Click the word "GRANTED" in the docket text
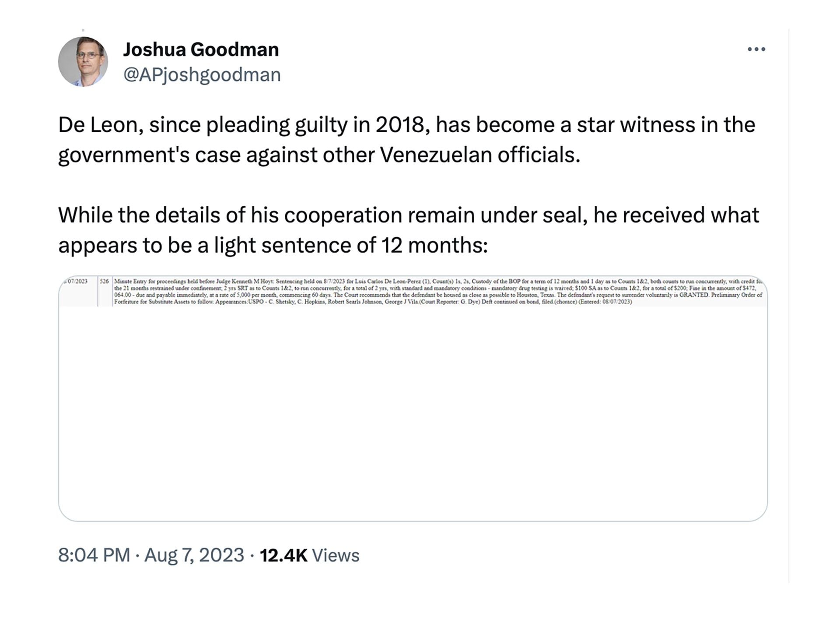This screenshot has width=840, height=619. coord(693,295)
